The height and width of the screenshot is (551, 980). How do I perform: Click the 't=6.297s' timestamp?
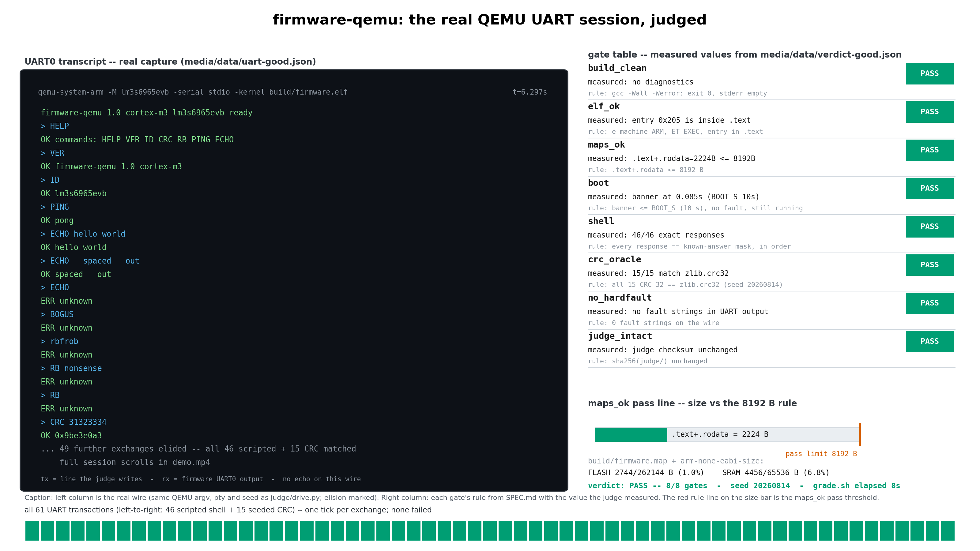(x=530, y=92)
